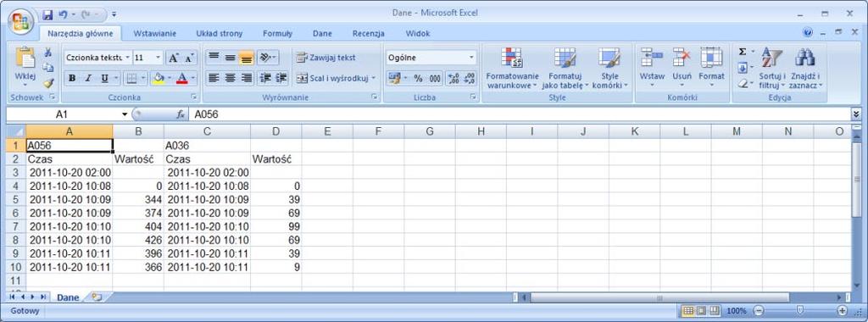Image resolution: width=868 pixels, height=322 pixels.
Task: Toggle underline formatting
Action: [x=104, y=79]
